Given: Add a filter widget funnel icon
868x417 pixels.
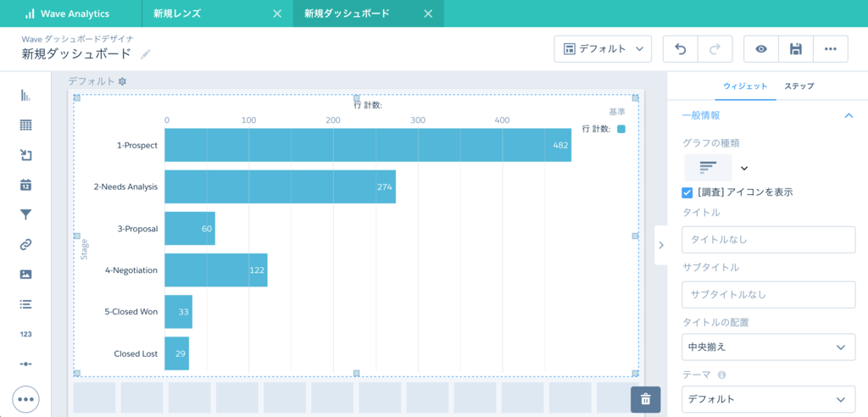Looking at the screenshot, I should click(25, 215).
